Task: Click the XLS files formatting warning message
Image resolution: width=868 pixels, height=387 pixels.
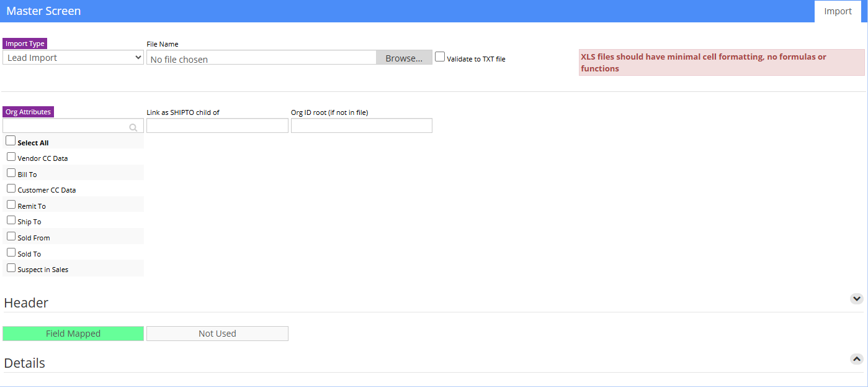Action: (722, 62)
